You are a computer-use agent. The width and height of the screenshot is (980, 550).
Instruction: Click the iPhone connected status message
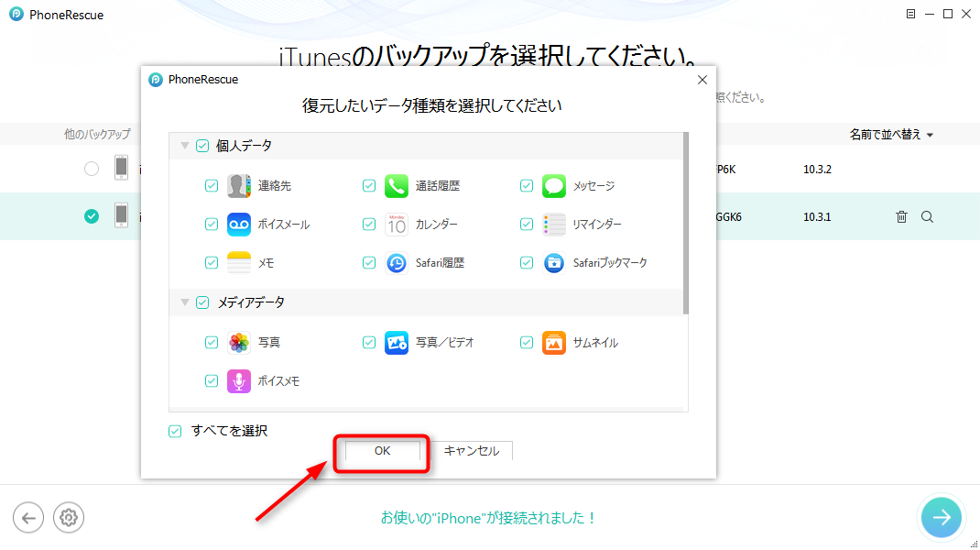click(488, 518)
